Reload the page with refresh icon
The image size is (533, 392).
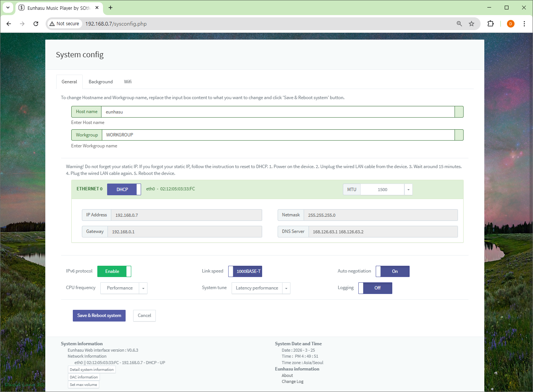point(36,24)
